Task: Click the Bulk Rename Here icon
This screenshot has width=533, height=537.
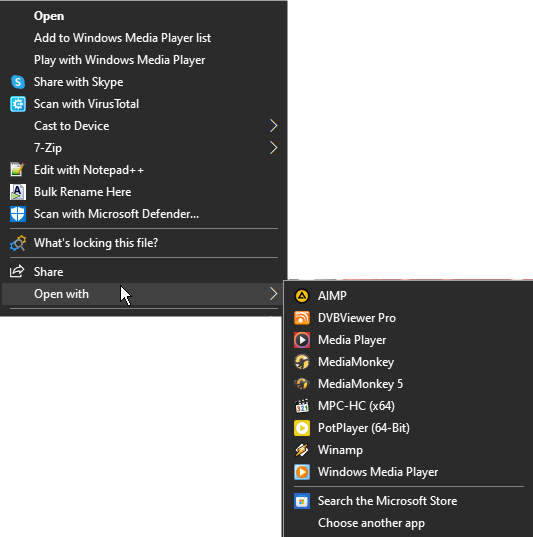Action: click(x=17, y=192)
